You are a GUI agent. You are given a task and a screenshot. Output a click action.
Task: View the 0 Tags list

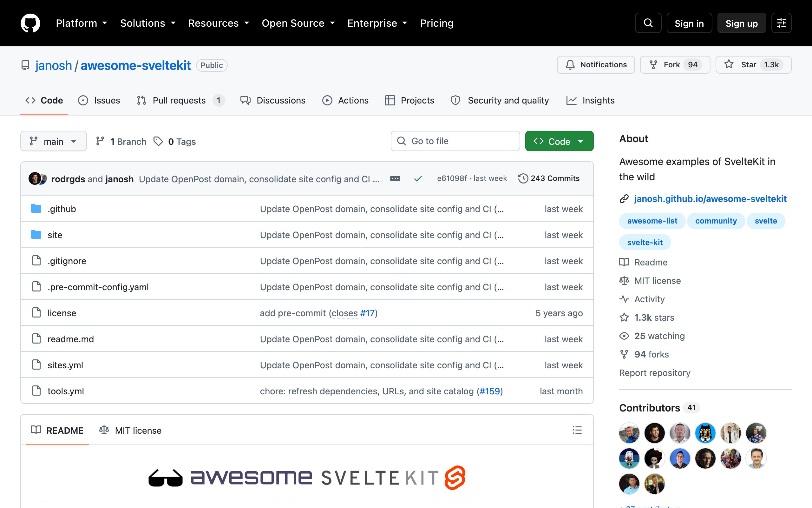tap(174, 142)
